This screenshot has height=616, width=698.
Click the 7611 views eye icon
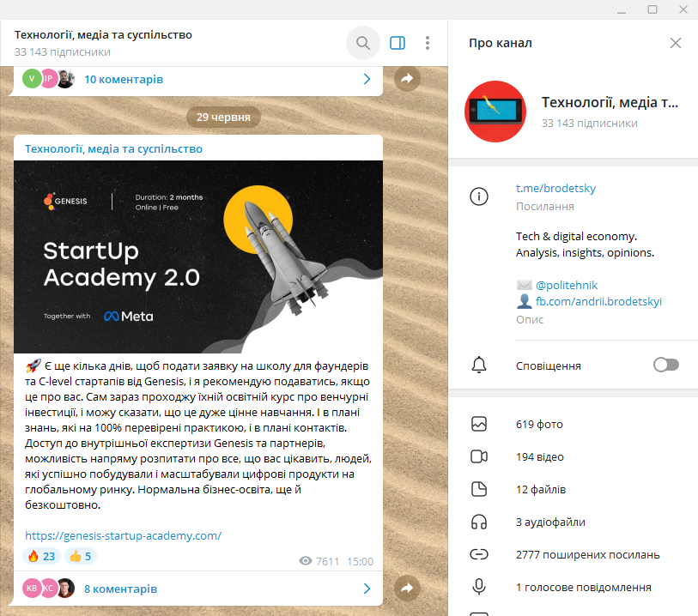pos(306,561)
